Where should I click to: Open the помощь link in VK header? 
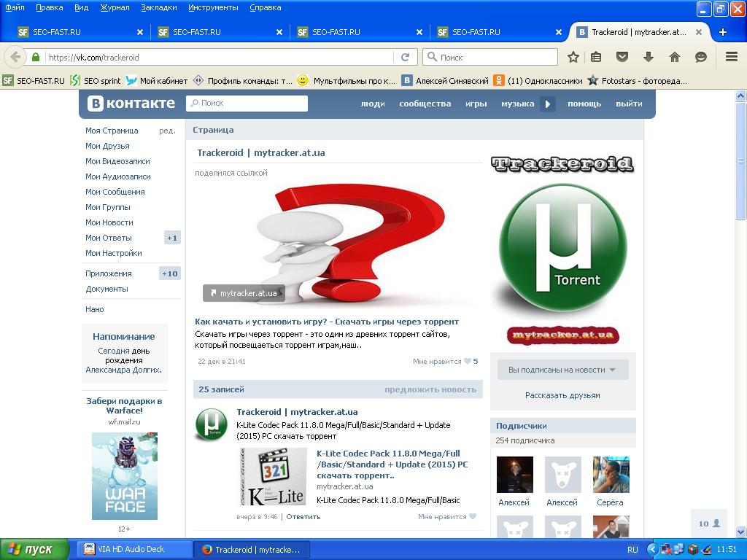click(584, 104)
